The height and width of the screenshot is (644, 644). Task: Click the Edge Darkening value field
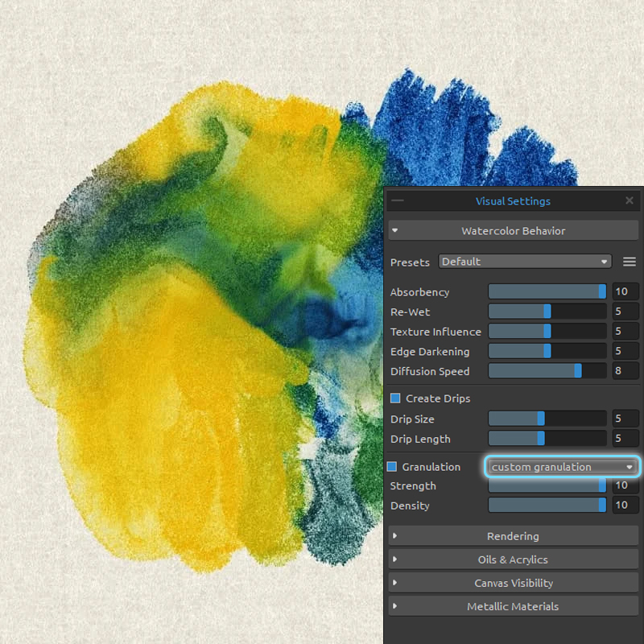click(x=625, y=352)
